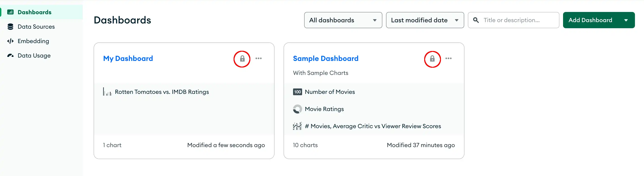Click the Movie Ratings donut chart icon
Image resolution: width=644 pixels, height=176 pixels.
(x=297, y=109)
